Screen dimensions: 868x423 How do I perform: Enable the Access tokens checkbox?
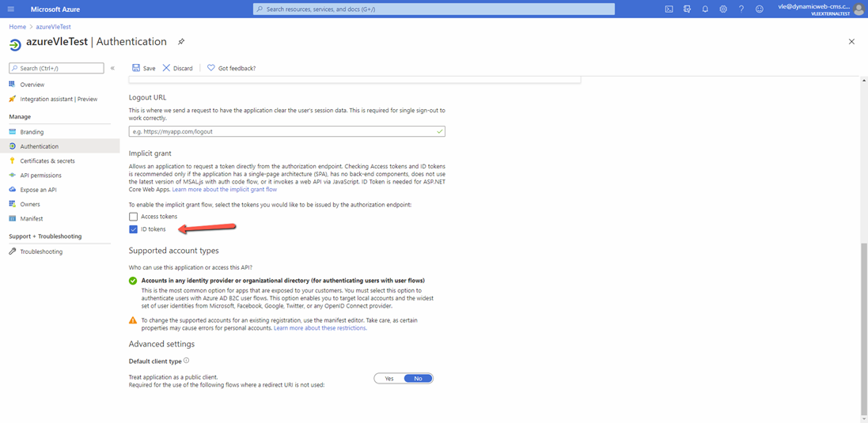point(133,217)
